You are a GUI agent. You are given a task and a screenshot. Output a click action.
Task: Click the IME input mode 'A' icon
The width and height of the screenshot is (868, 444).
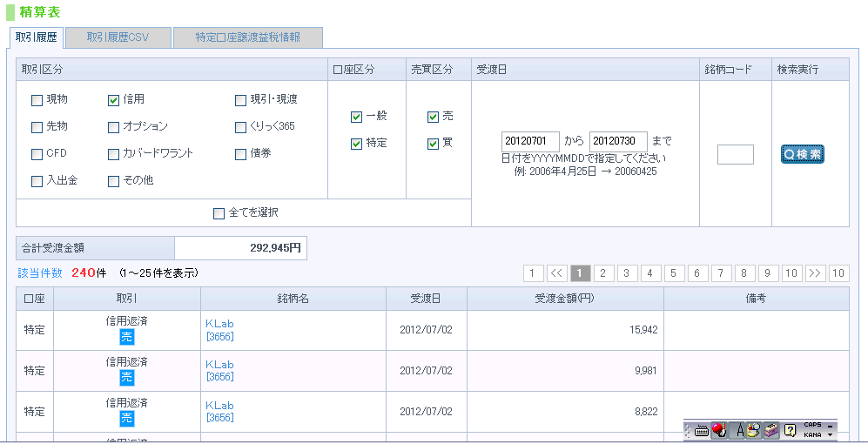point(740,429)
